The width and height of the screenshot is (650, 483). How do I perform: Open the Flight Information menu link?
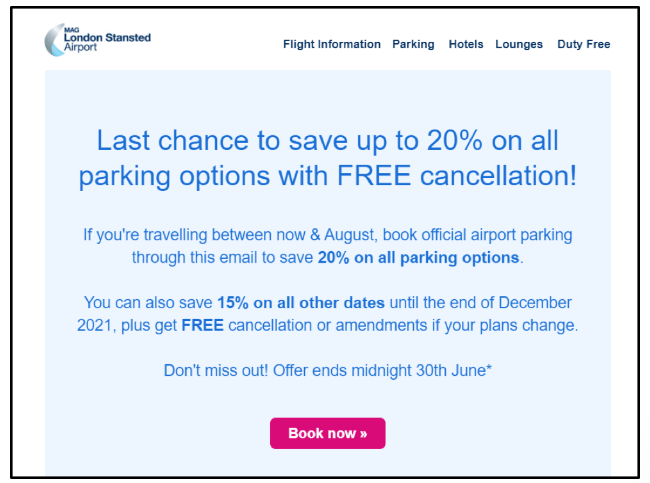pos(332,44)
